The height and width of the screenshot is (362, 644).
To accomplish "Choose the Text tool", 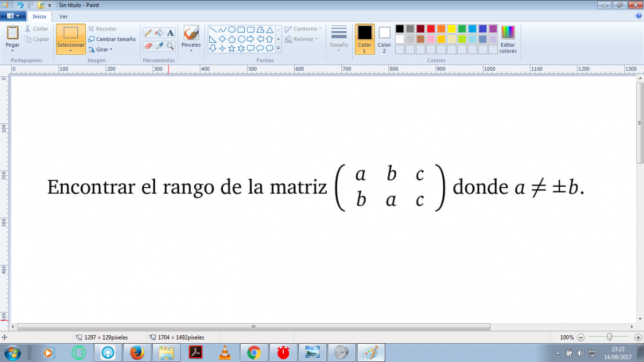I will pos(171,33).
